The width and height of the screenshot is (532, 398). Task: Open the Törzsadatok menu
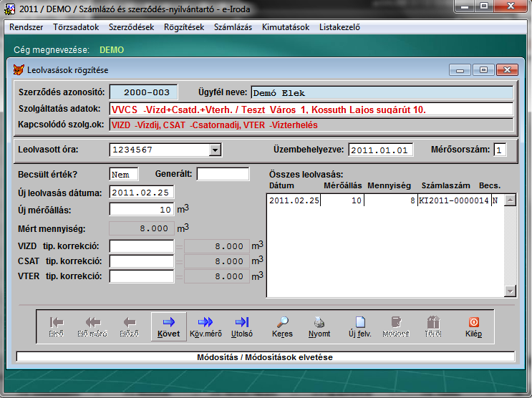pyautogui.click(x=76, y=27)
